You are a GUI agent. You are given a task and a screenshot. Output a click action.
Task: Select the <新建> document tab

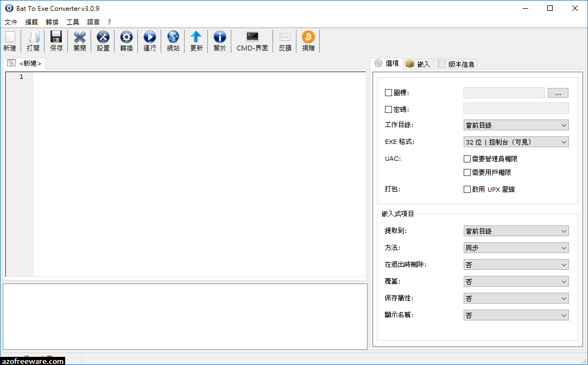25,64
